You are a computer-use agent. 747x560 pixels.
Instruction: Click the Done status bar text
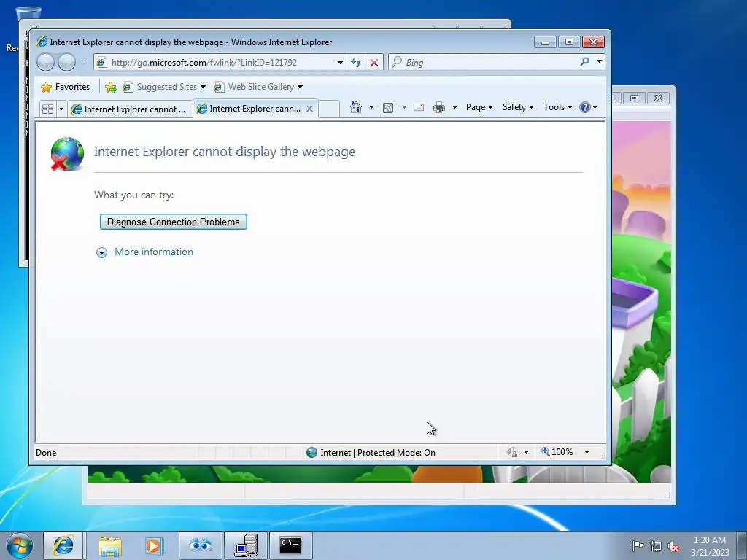click(x=46, y=453)
